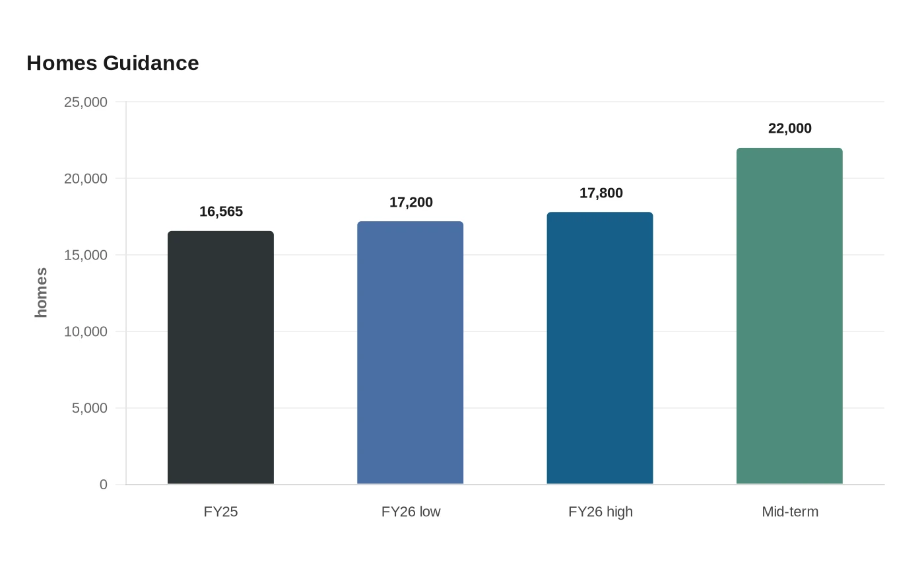Select the FY26 low bar
The width and height of the screenshot is (924, 581).
411,353
